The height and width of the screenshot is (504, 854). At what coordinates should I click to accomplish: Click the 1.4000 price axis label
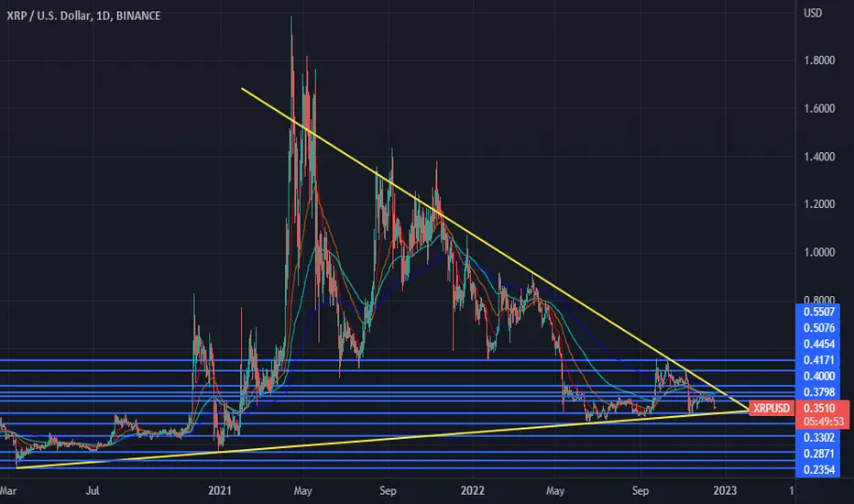[x=819, y=157]
